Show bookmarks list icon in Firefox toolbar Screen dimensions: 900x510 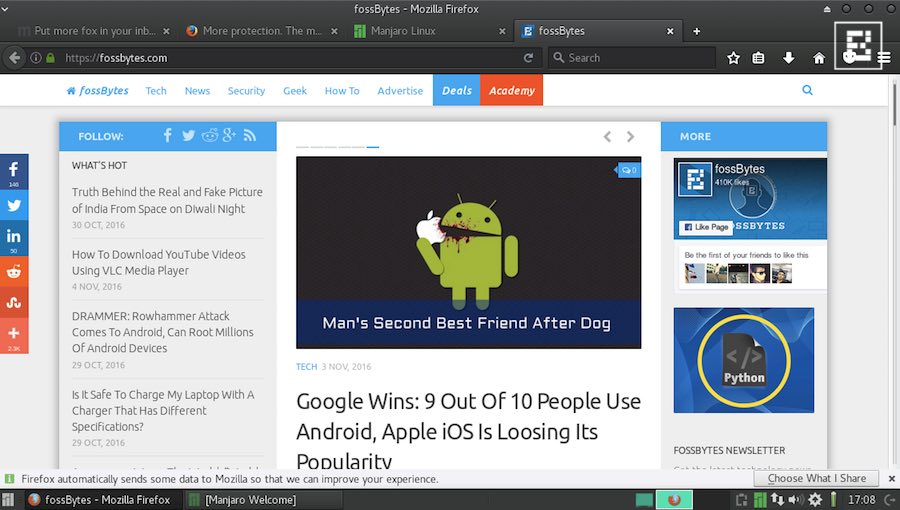(758, 58)
